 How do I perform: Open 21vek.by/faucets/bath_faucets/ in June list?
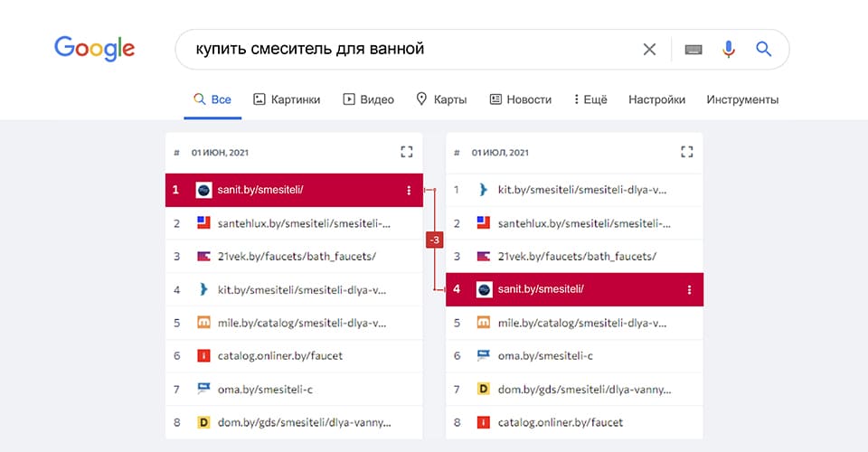tap(297, 256)
